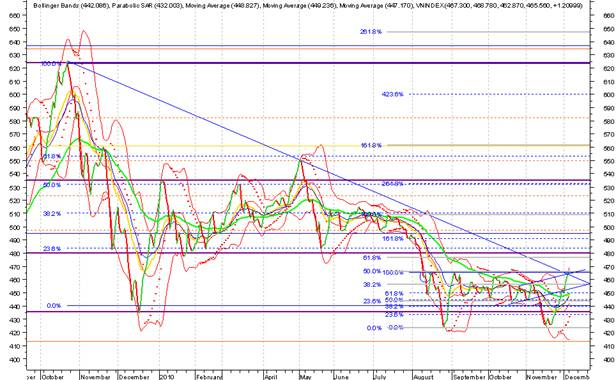Click the February label on time axis
Viewport: 616px width, 380px height.
(209, 377)
